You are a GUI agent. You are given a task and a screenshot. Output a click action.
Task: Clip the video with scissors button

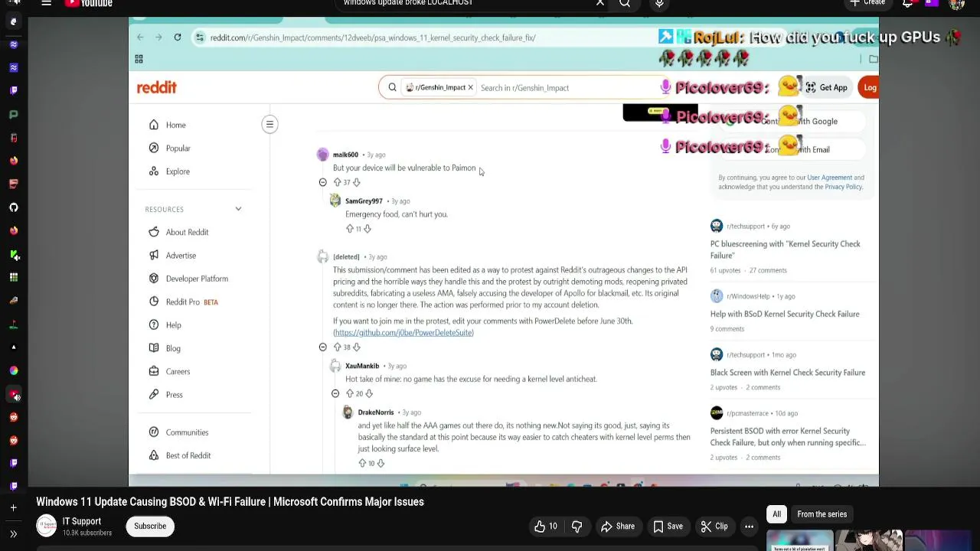[714, 527]
